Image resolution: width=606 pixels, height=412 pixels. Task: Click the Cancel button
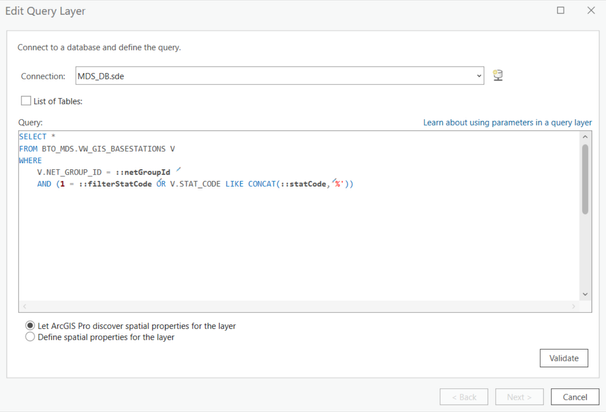pos(575,397)
